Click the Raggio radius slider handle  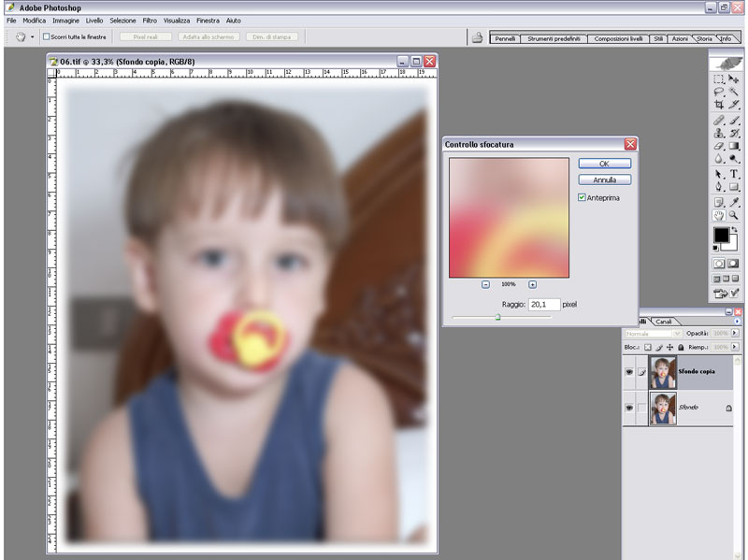(x=497, y=317)
